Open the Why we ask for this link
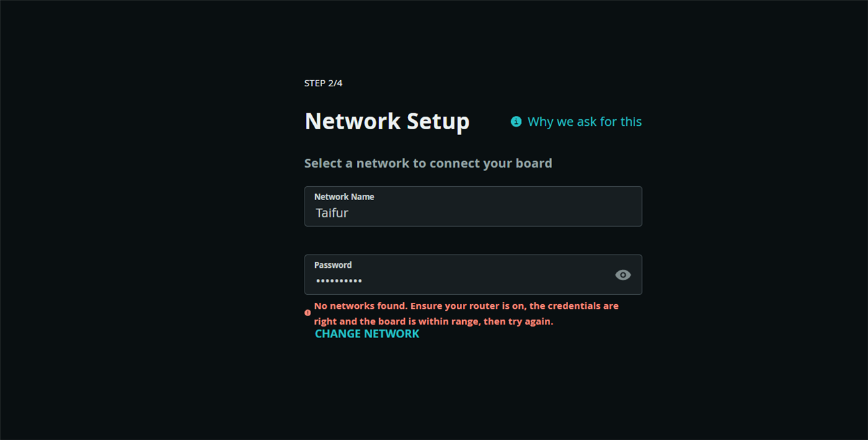 point(585,122)
